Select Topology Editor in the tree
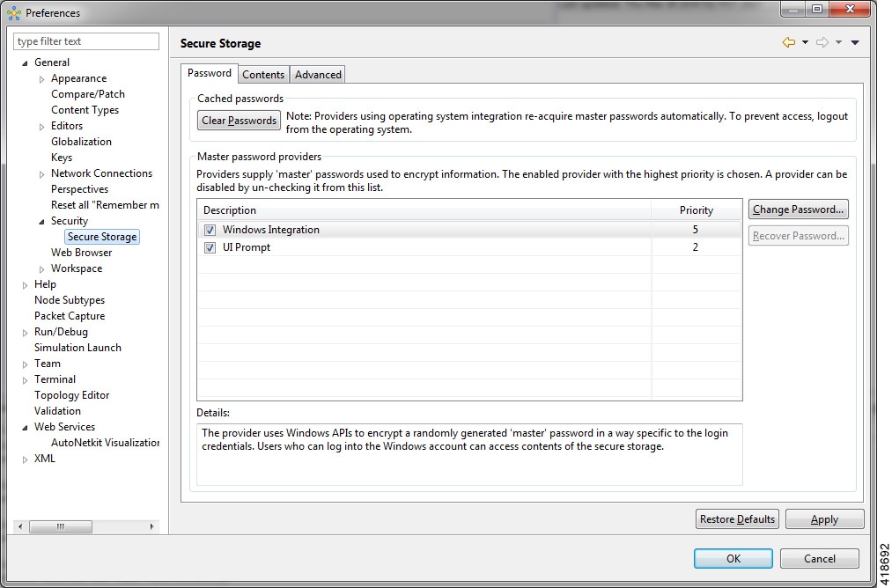Image resolution: width=892 pixels, height=588 pixels. (71, 395)
